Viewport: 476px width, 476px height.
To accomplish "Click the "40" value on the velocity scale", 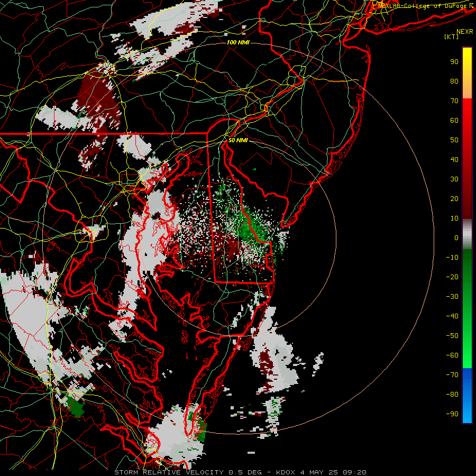I will [x=454, y=159].
